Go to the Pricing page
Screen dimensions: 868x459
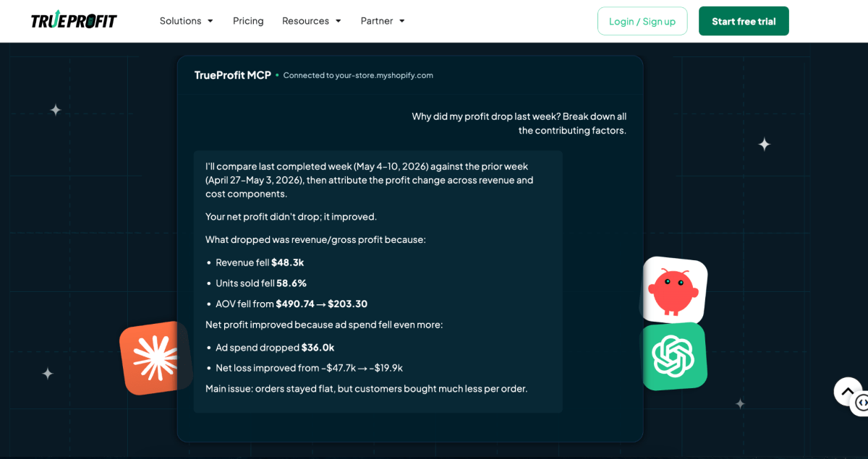click(x=248, y=21)
